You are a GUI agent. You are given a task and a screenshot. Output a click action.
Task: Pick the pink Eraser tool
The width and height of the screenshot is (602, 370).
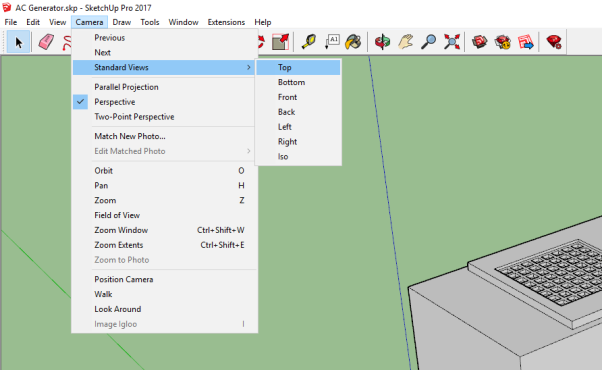(46, 42)
